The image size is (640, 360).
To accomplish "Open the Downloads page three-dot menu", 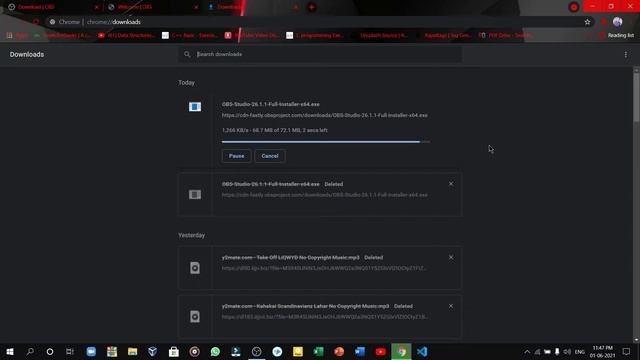I will (x=625, y=54).
